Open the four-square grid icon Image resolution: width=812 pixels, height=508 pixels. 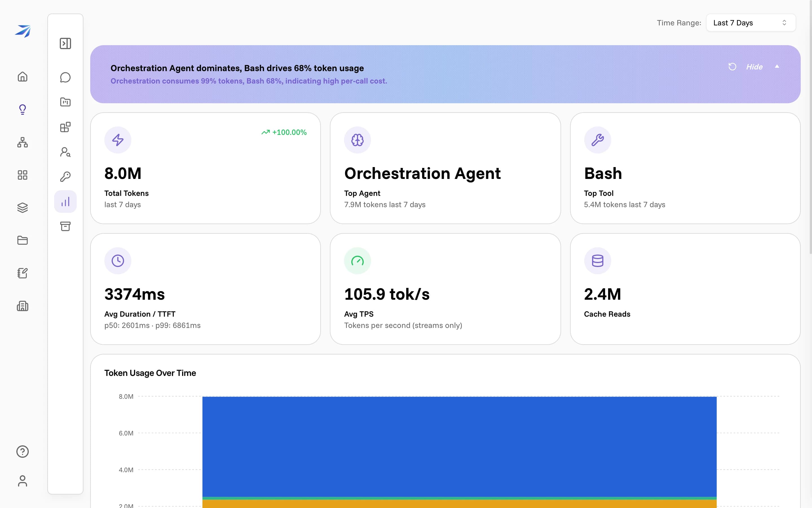(23, 175)
